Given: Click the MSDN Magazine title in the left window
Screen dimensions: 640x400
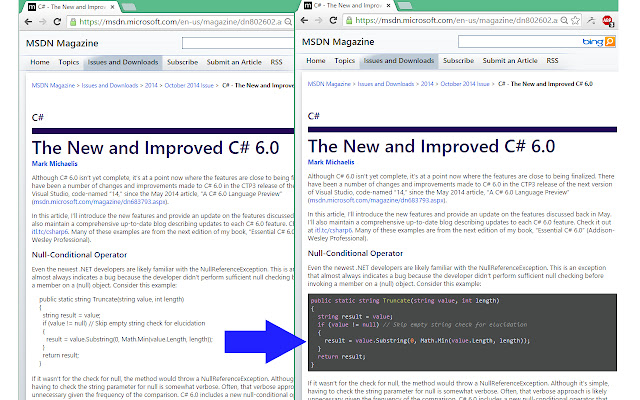Looking at the screenshot, I should pyautogui.click(x=62, y=43).
